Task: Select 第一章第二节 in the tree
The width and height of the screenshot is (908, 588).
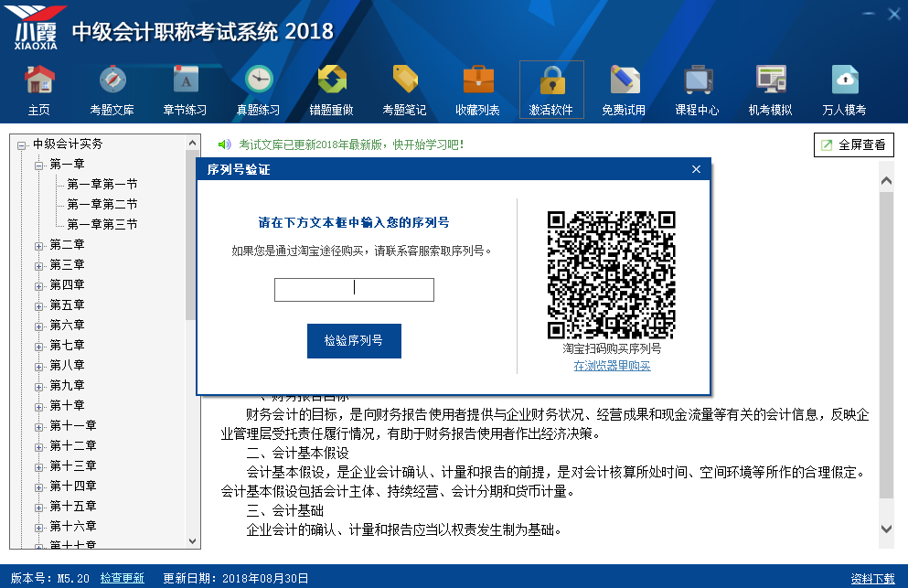Action: 101,204
